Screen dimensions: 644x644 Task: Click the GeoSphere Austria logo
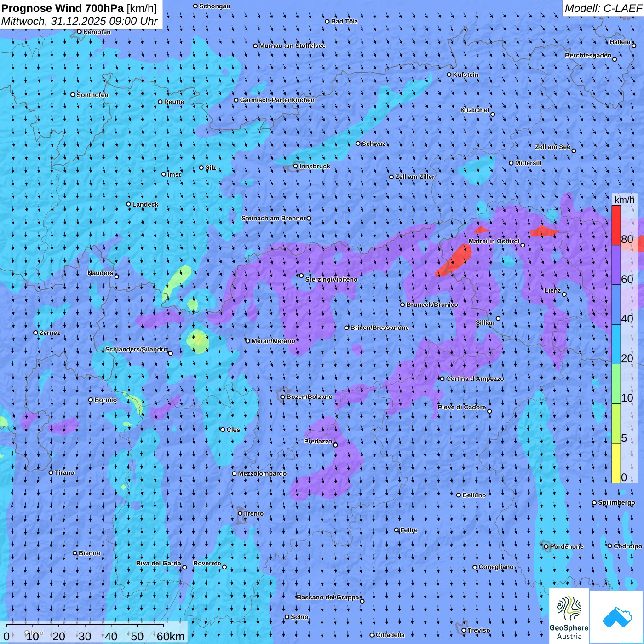pos(569,616)
